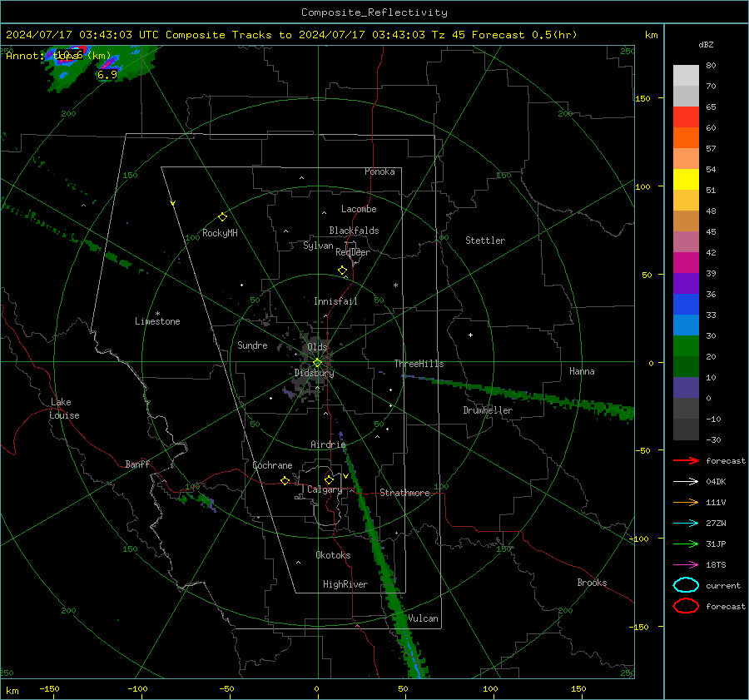
Task: Click the Composite_Reflectivity title
Action: (374, 12)
